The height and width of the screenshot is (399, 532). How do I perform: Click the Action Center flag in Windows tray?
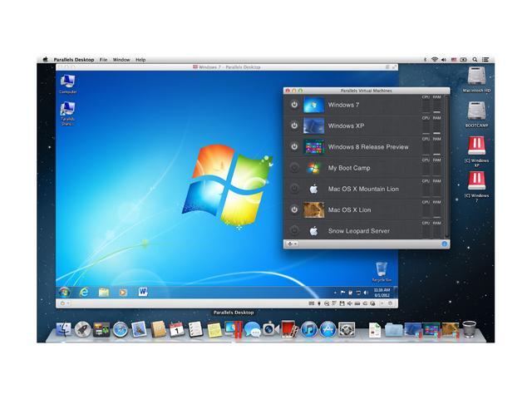click(342, 293)
